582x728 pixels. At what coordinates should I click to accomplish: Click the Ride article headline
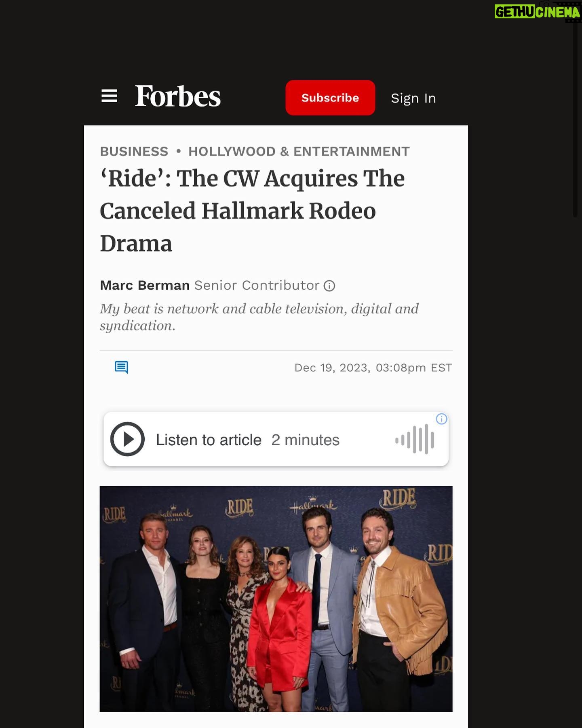(253, 211)
